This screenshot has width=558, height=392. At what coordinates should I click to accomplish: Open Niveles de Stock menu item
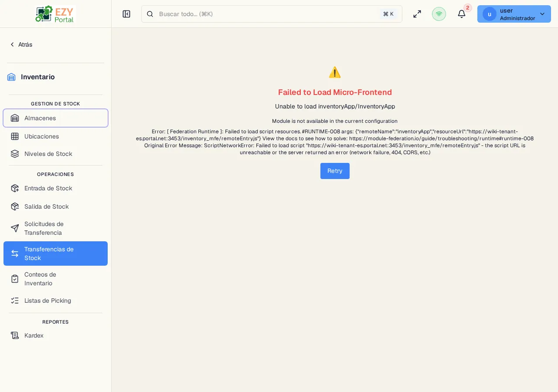[x=55, y=154]
